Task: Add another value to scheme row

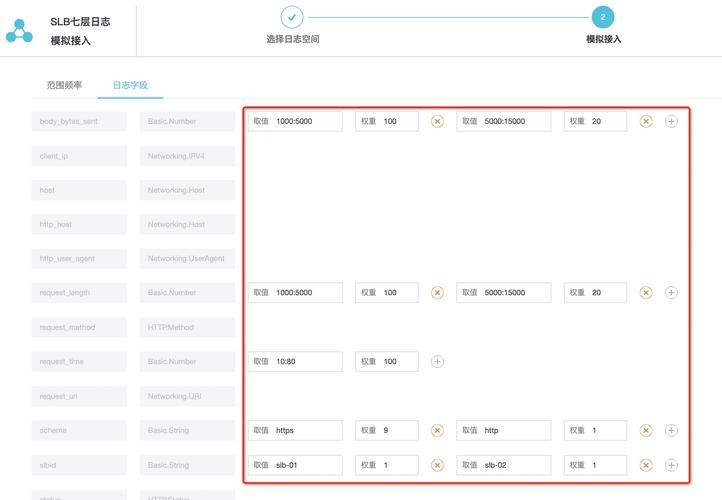Action: click(671, 430)
